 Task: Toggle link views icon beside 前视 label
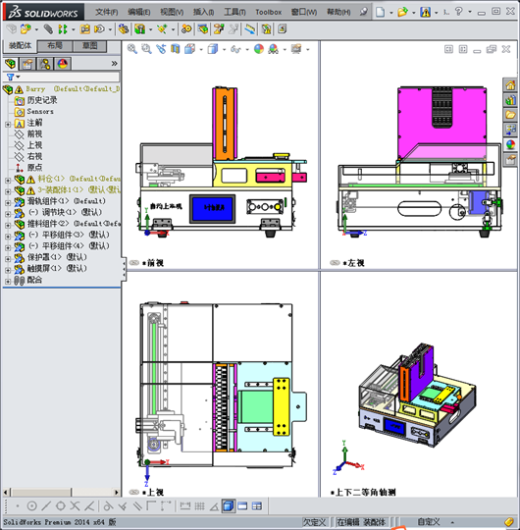[x=134, y=263]
